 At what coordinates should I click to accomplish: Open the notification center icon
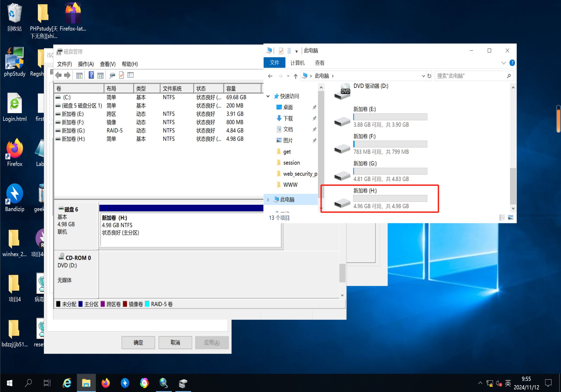[548, 383]
